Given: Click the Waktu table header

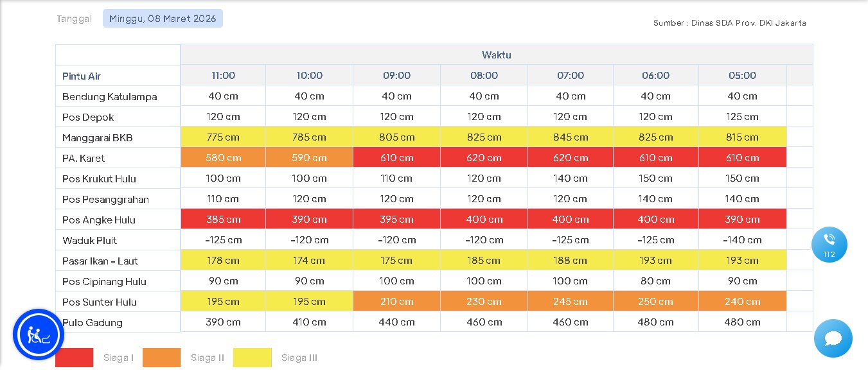Looking at the screenshot, I should tap(497, 55).
